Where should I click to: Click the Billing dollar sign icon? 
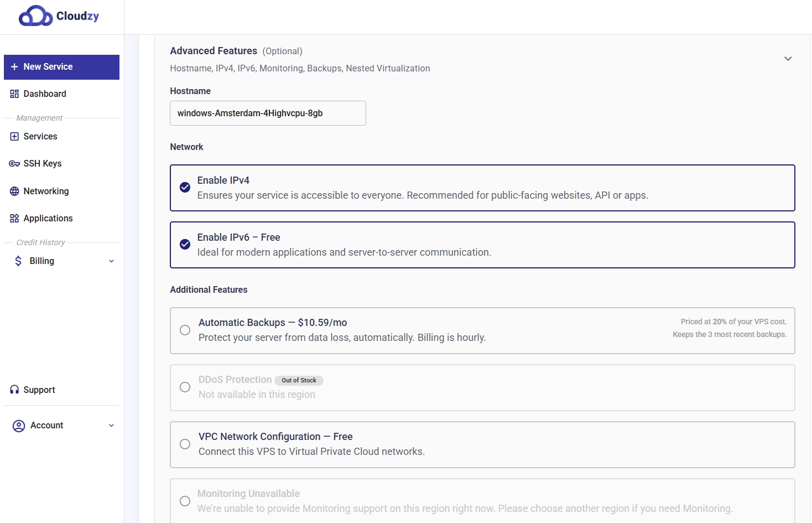click(x=18, y=261)
